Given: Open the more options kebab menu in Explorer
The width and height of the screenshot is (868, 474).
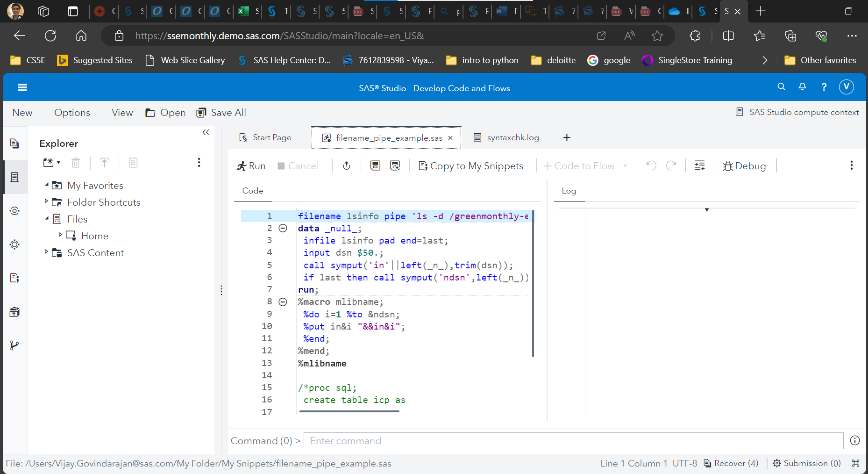Looking at the screenshot, I should click(x=199, y=162).
